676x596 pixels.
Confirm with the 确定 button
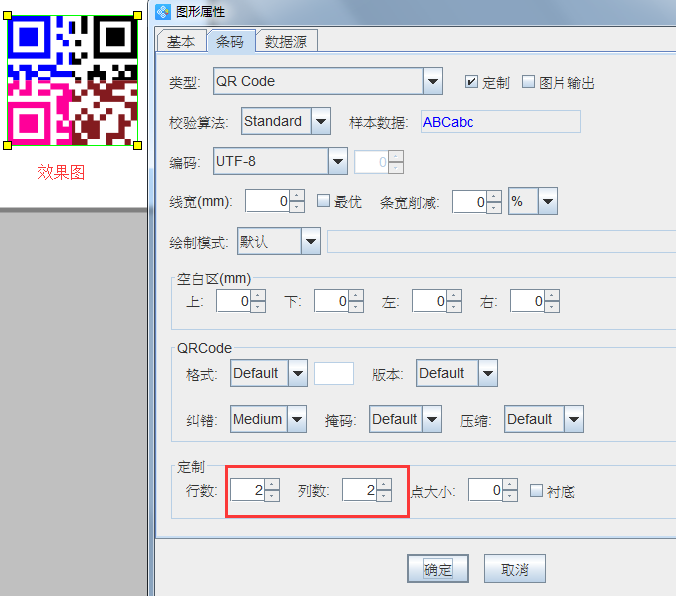pos(438,569)
